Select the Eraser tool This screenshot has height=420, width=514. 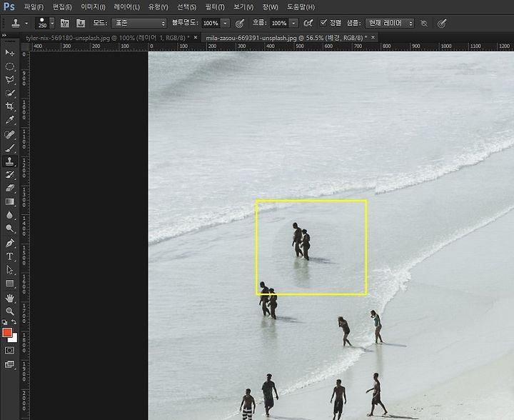point(10,188)
